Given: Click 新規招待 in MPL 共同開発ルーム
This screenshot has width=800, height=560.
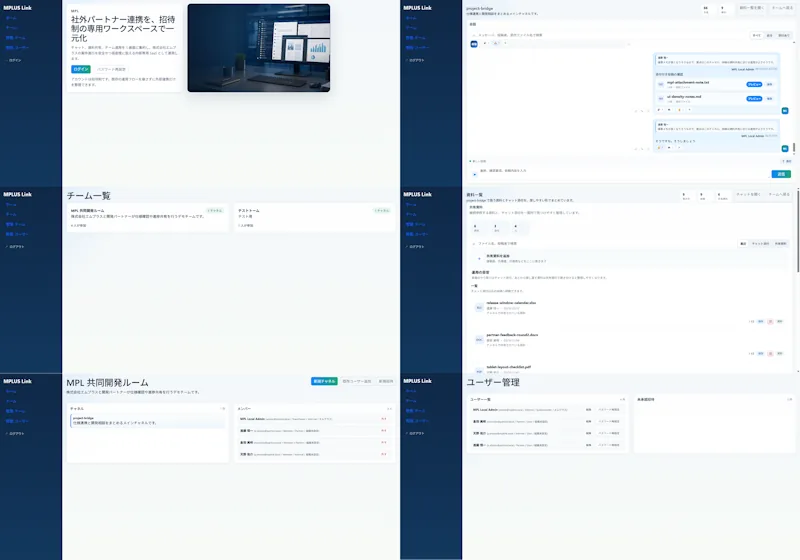Looking at the screenshot, I should point(386,381).
